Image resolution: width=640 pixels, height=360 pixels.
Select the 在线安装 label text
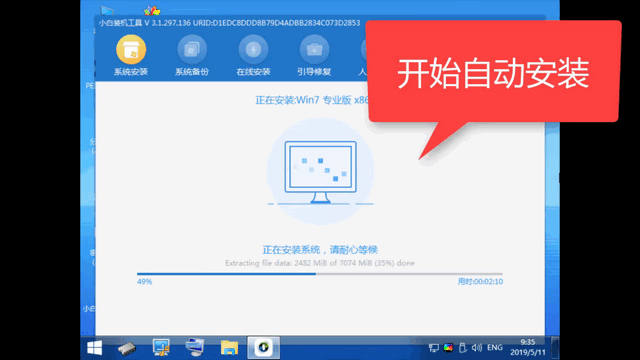[x=253, y=72]
